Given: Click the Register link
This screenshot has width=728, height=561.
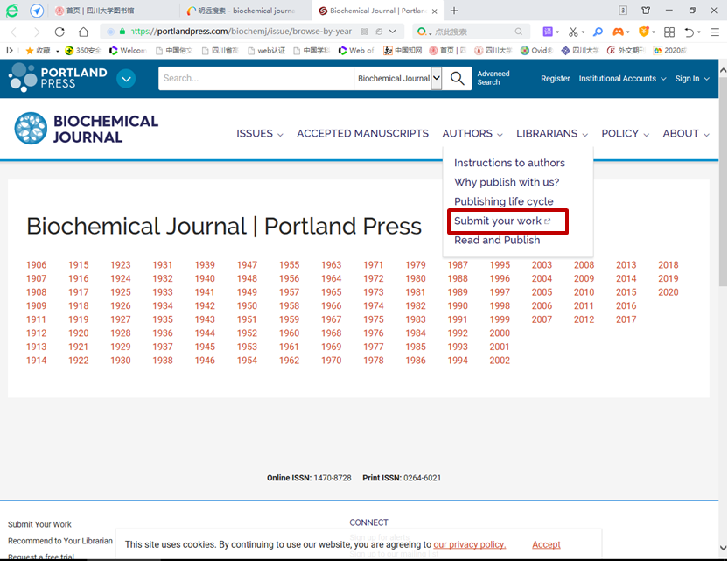Looking at the screenshot, I should coord(556,79).
